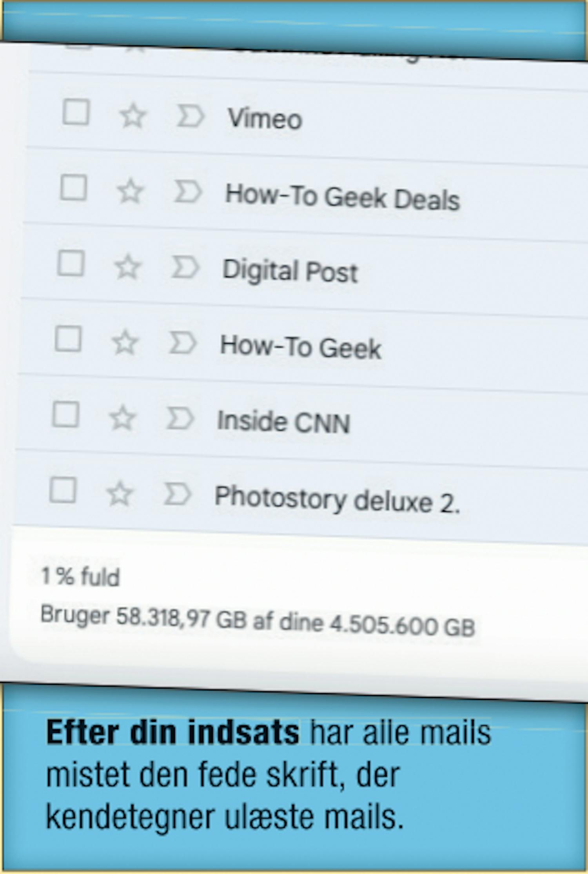Mark Photostory deluxe email as important
Screen dimensions: 588x874
(x=177, y=494)
